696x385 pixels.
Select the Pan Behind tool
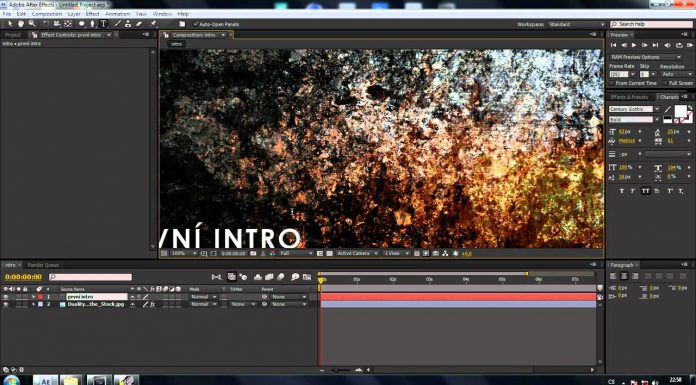coord(68,24)
